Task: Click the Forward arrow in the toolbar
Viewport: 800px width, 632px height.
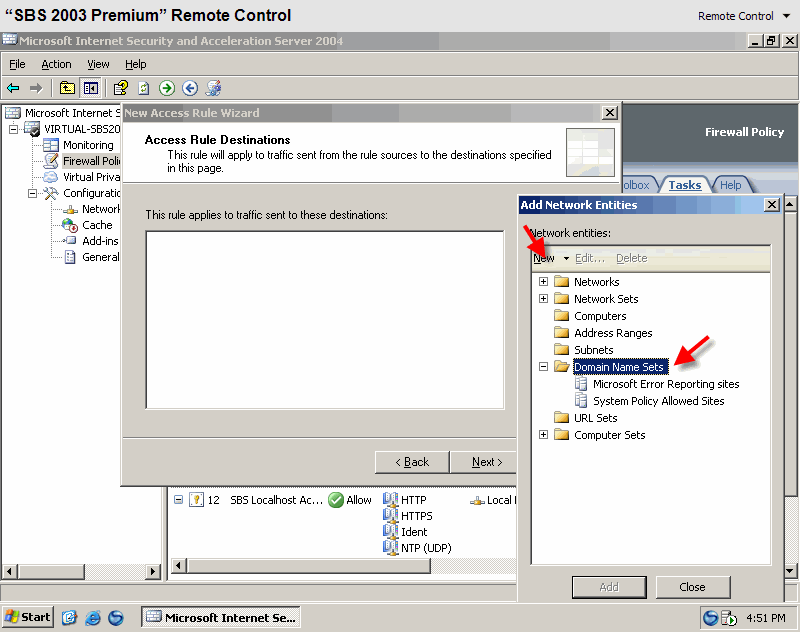Action: pos(36,88)
